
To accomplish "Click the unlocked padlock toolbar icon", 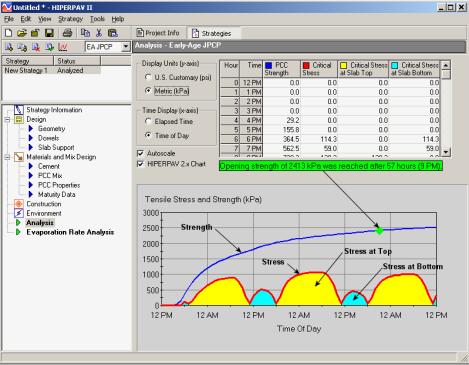I will (35, 33).
